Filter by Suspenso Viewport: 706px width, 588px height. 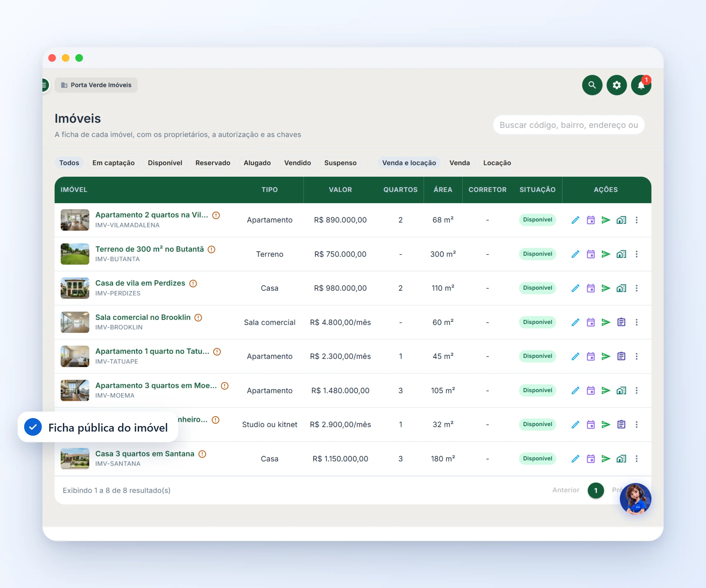click(340, 163)
